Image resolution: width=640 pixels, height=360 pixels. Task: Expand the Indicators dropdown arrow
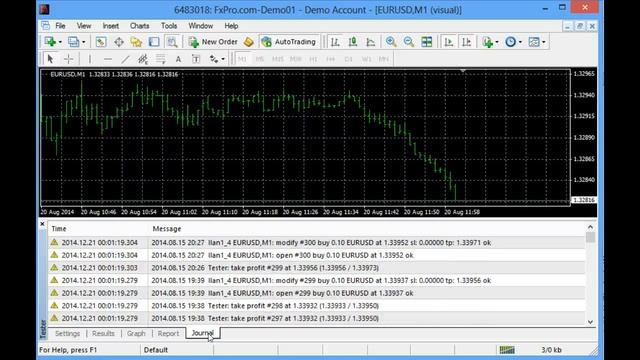[497, 42]
